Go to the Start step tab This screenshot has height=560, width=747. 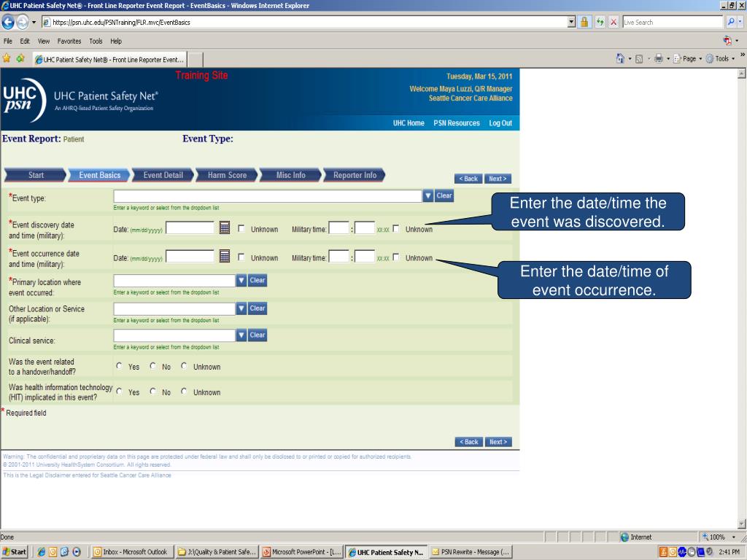[x=36, y=175]
